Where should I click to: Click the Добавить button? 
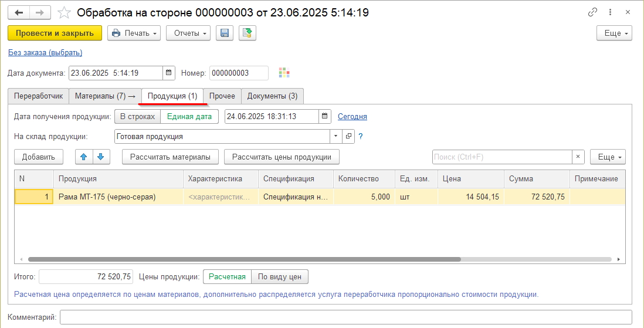tap(39, 157)
